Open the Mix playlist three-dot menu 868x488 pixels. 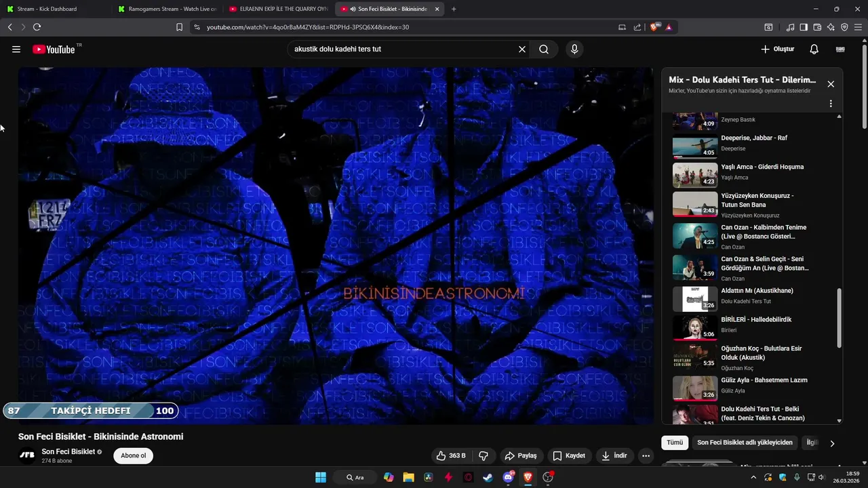831,104
